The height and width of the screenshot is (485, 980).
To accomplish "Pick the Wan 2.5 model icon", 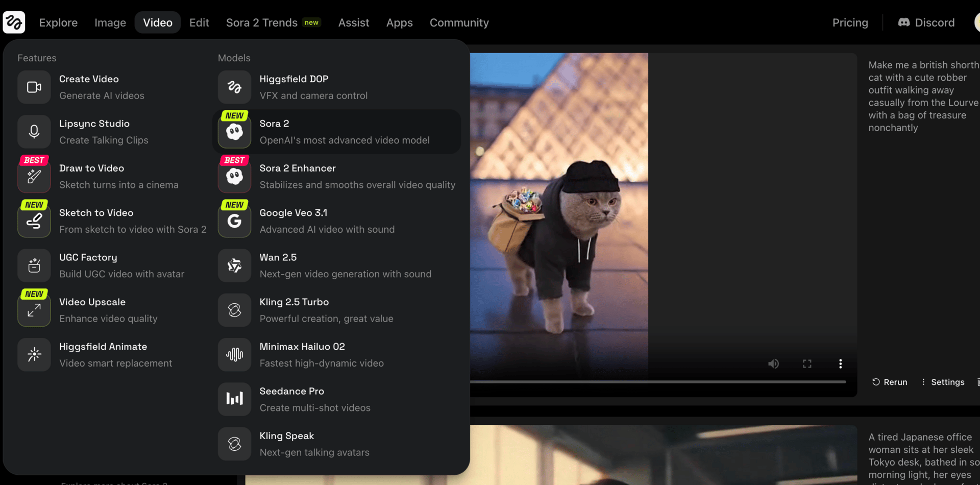I will click(235, 265).
